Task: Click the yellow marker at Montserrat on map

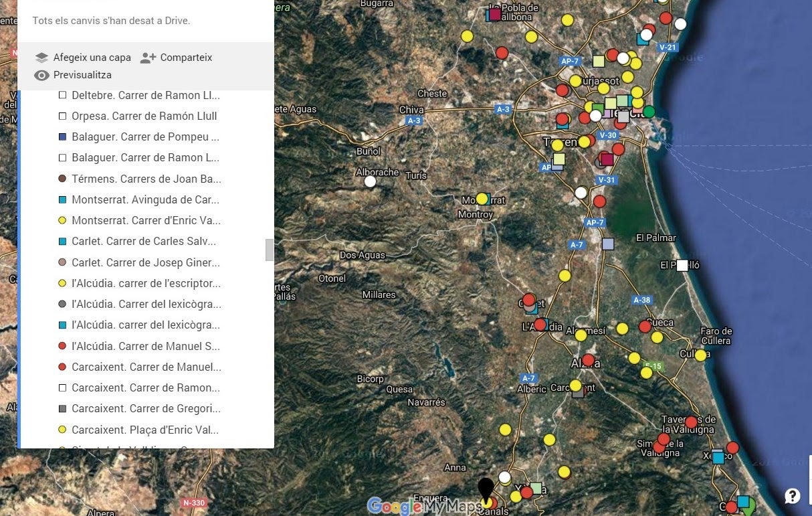Action: point(482,198)
